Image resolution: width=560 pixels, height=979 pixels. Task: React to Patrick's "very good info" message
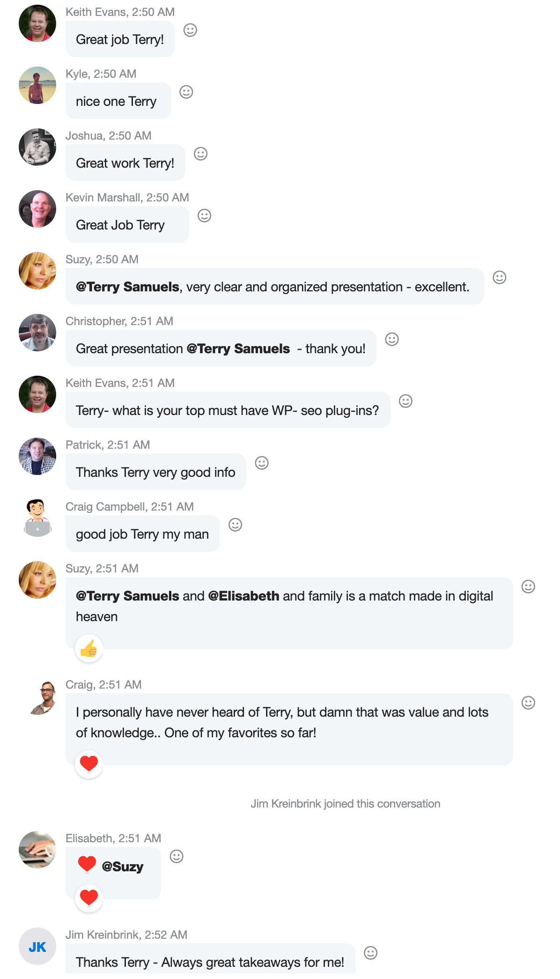(x=262, y=463)
